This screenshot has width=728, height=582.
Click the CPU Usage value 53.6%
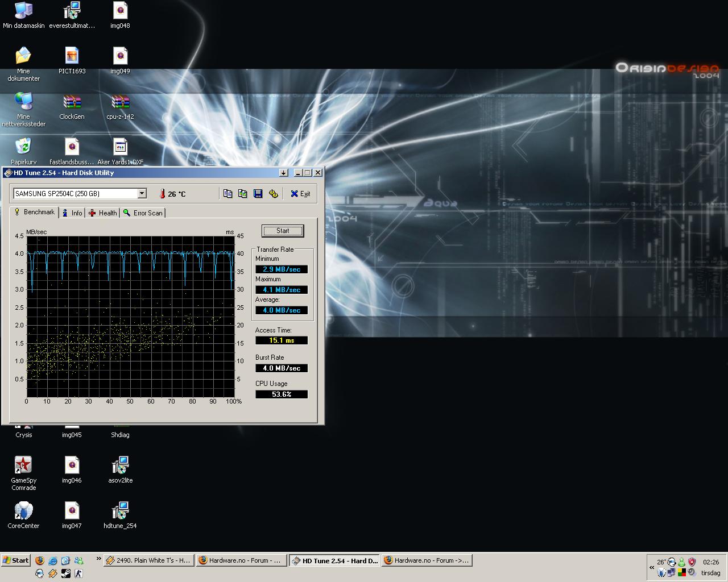pos(282,394)
